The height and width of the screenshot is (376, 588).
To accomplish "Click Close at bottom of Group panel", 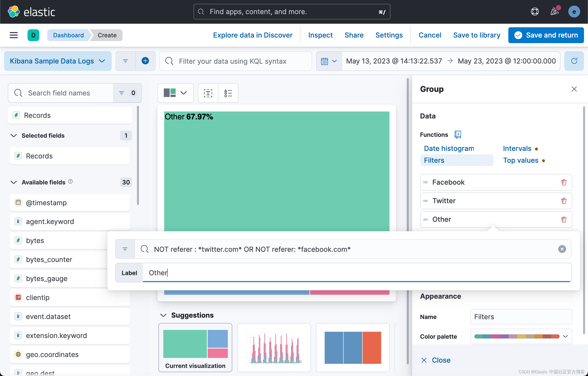I will (x=436, y=360).
